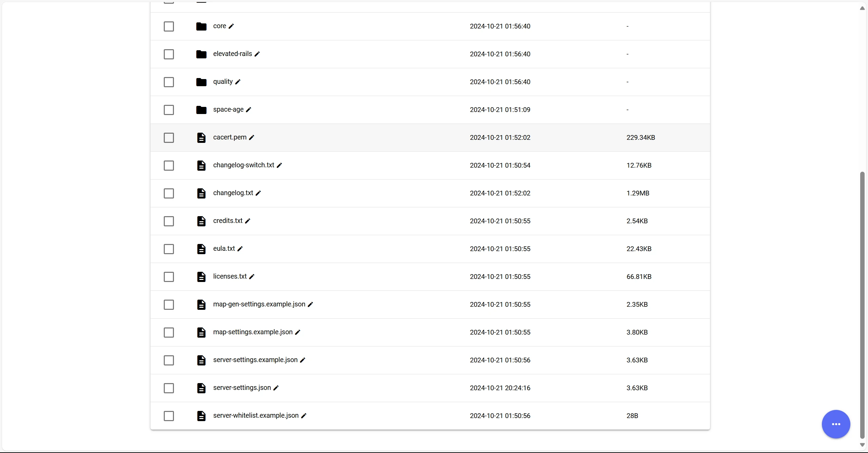
Task: Click the space-age folder icon
Action: (x=201, y=110)
